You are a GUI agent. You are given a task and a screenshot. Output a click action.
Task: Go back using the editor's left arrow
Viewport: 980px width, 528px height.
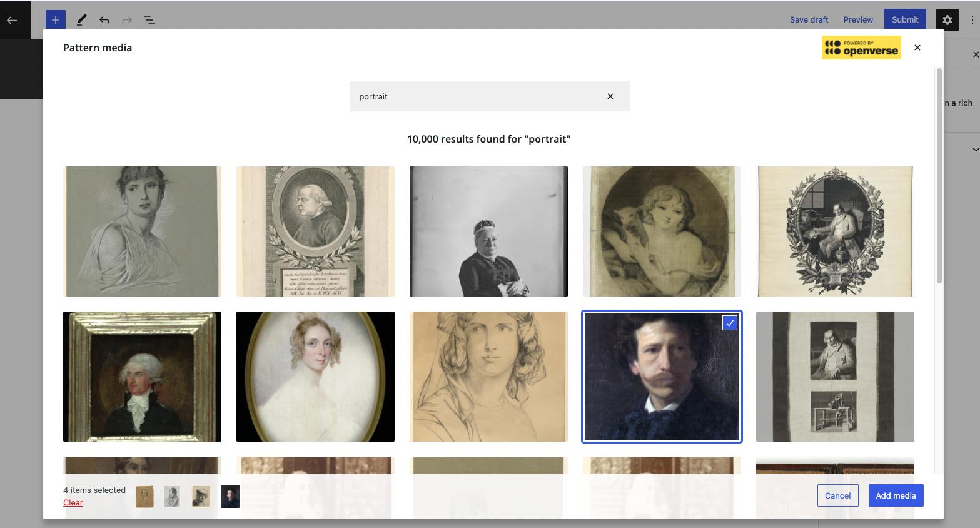[x=12, y=20]
